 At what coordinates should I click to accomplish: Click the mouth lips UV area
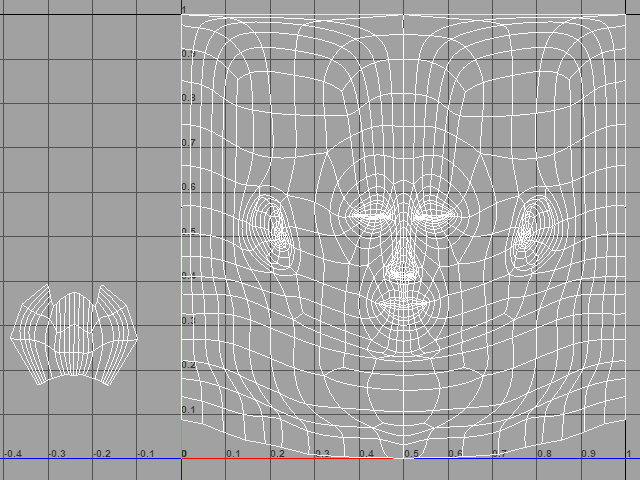coord(402,300)
